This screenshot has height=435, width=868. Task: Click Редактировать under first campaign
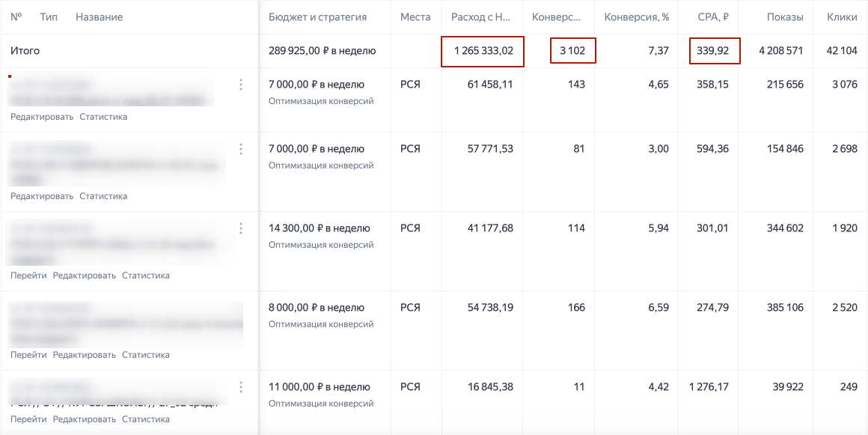click(x=41, y=117)
